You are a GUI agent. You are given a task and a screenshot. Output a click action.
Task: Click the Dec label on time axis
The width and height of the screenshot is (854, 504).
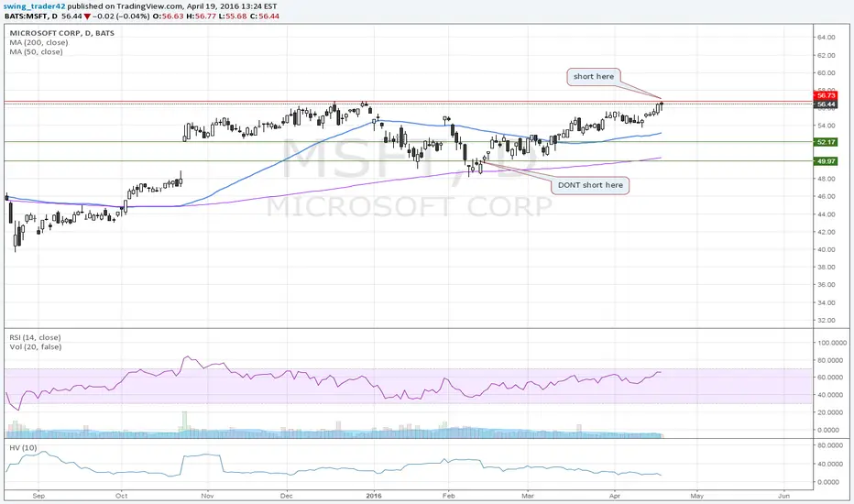287,496
